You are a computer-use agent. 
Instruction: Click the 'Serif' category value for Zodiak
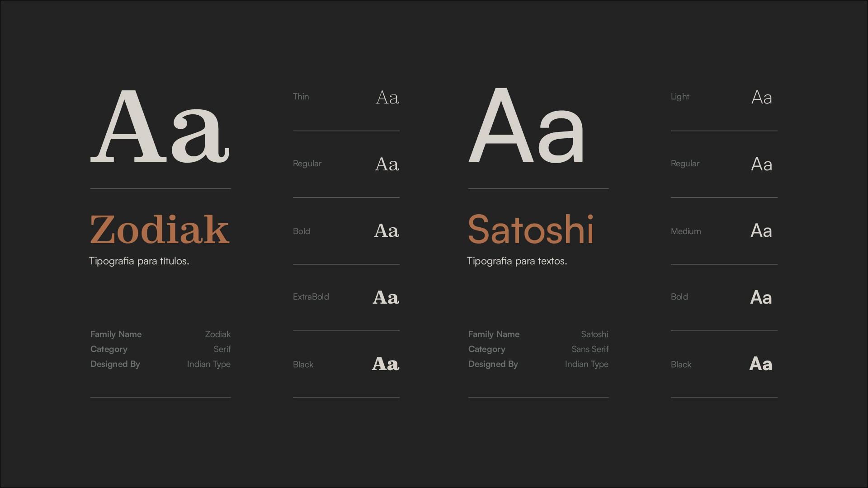222,349
